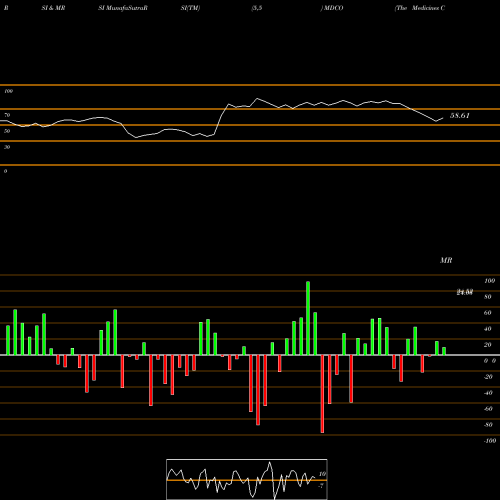Image resolution: width=500 pixels, height=500 pixels.
Task: Click the 30 label on the RSI axis
Action: point(7,147)
